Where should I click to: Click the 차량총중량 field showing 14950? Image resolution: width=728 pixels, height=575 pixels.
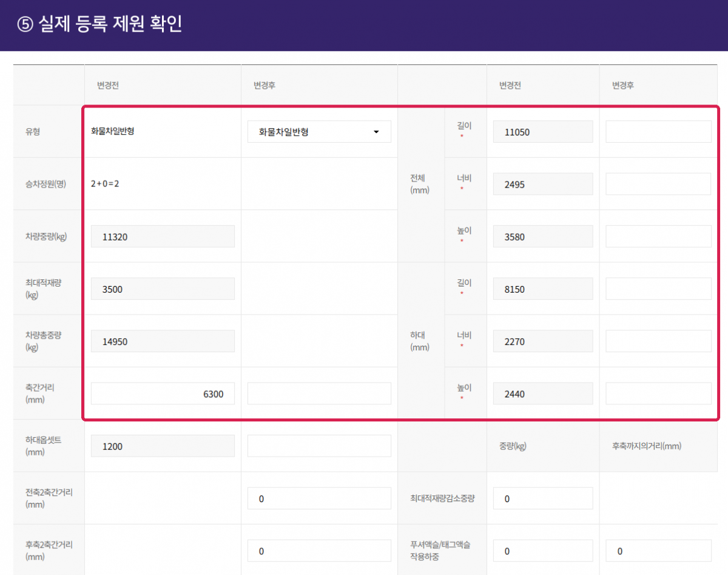pos(163,341)
